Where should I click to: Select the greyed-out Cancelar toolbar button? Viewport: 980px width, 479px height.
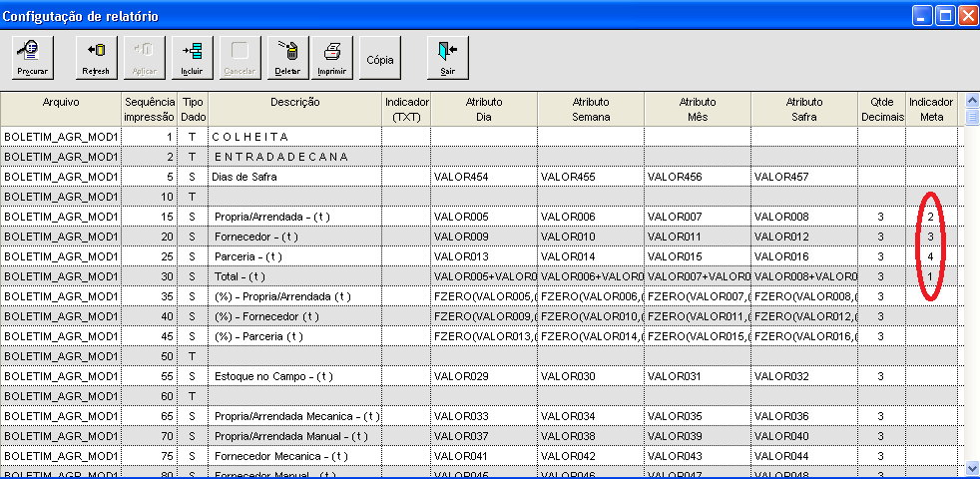click(240, 58)
